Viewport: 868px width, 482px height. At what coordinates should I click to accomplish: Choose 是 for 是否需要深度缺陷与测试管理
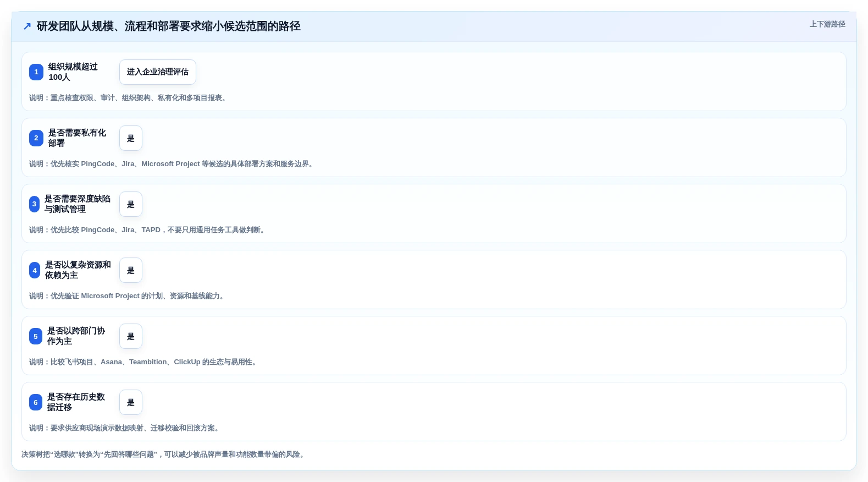131,204
